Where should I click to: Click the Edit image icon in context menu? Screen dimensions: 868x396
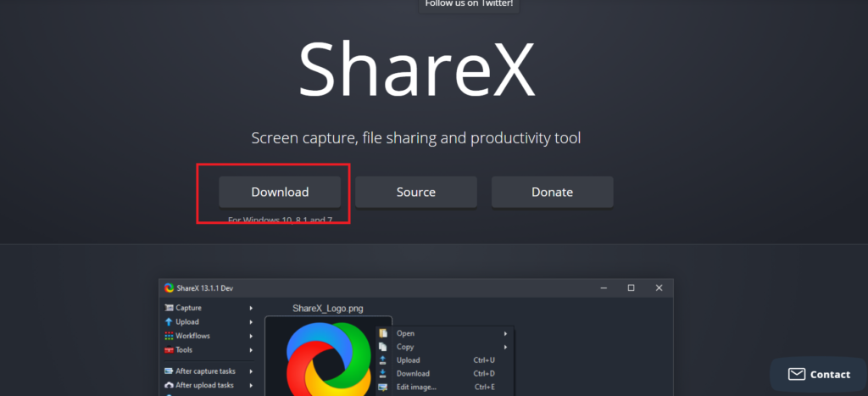pos(383,388)
